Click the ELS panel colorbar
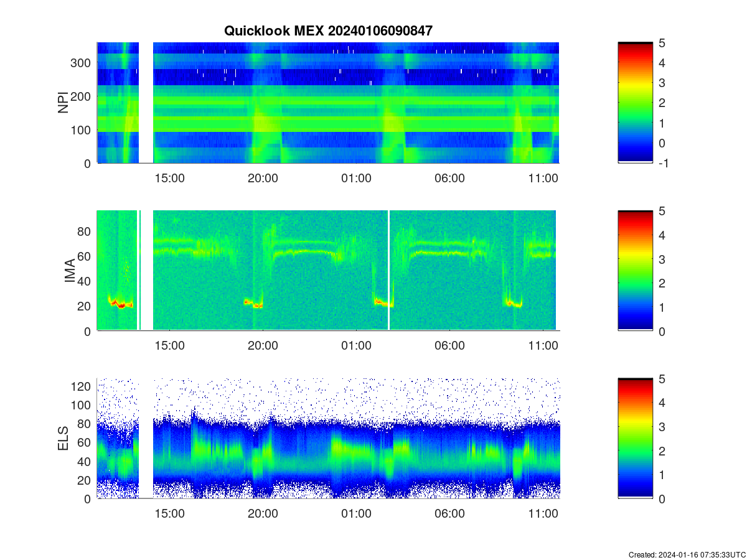Image resolution: width=747 pixels, height=560 pixels. 636,439
